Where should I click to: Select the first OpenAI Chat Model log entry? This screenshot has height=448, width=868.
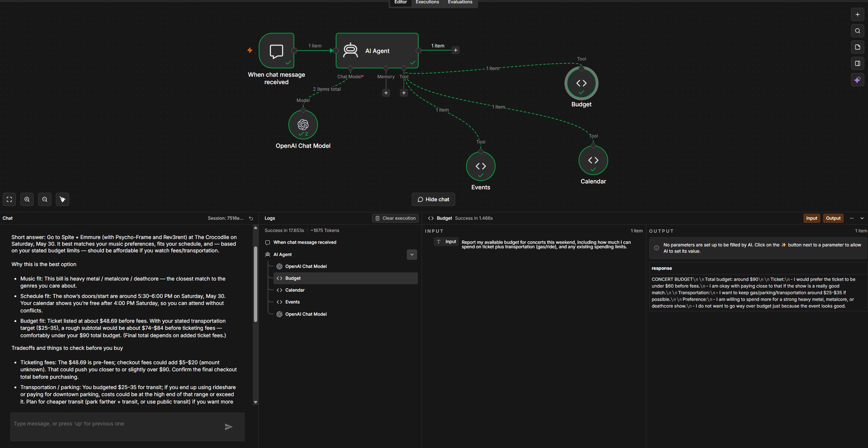(345, 266)
